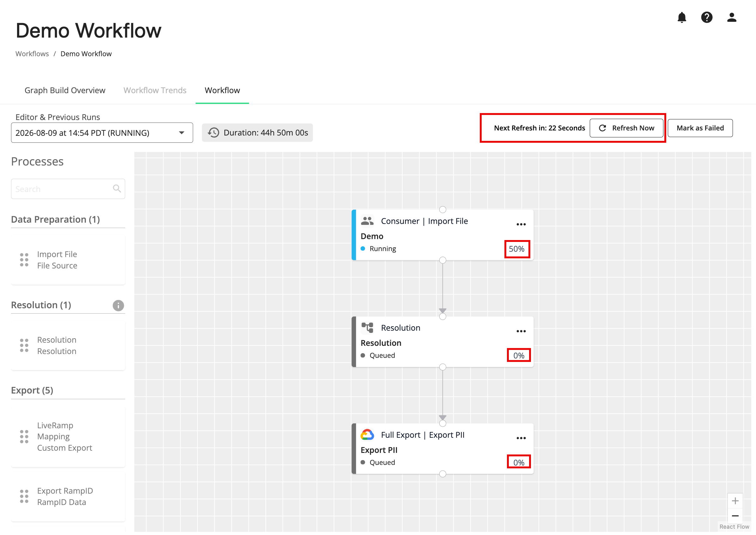Click the people icon on Consumer node
Viewport: 756px width, 535px height.
(367, 221)
